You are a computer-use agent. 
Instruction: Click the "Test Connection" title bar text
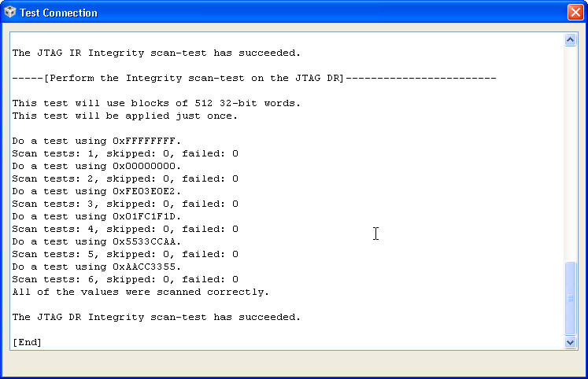click(58, 13)
